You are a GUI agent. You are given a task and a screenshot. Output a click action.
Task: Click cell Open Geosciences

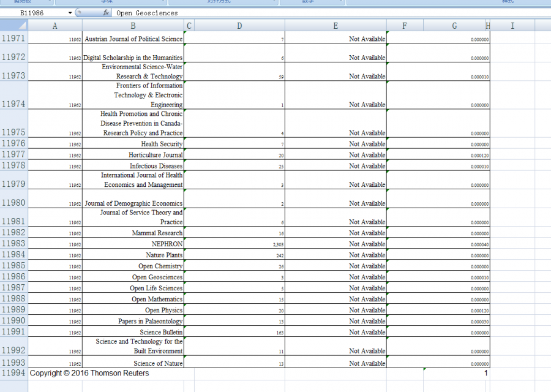point(133,276)
